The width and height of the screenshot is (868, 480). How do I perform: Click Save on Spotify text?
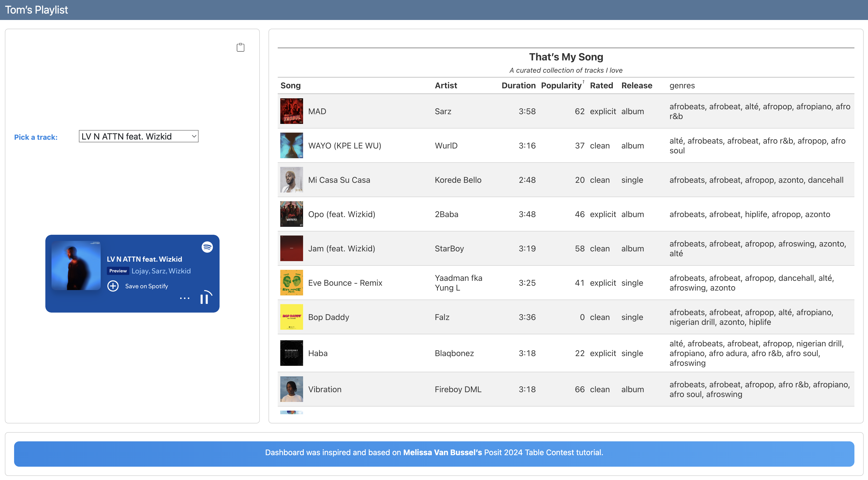pyautogui.click(x=147, y=286)
